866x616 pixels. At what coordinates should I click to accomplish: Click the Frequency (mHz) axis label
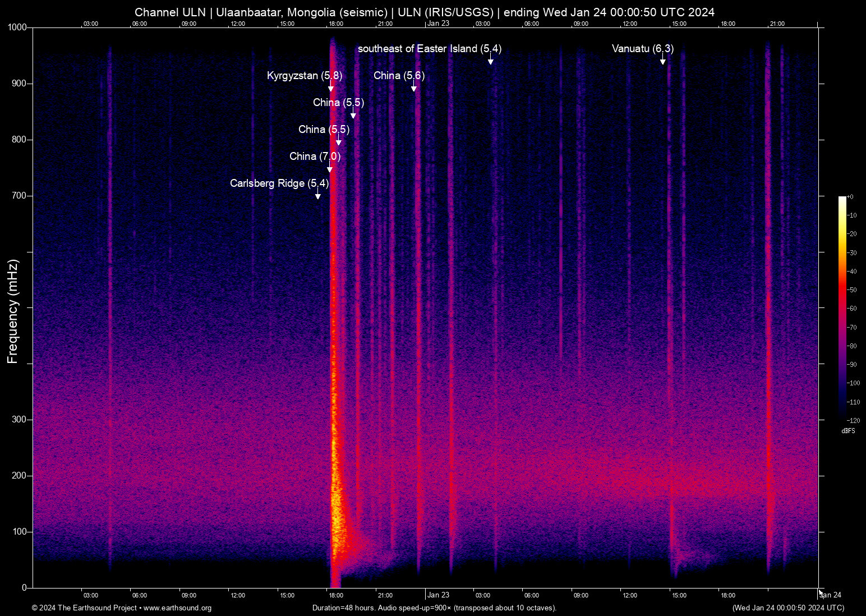pos(13,311)
